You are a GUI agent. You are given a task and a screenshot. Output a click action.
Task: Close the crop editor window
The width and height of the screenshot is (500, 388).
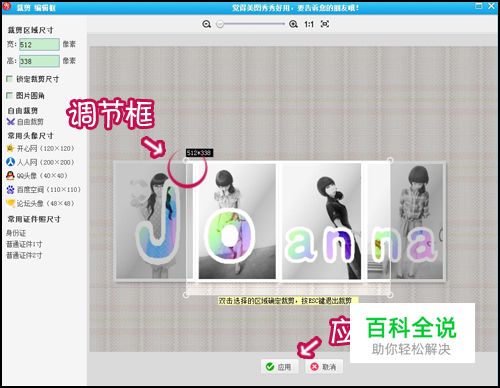(492, 6)
